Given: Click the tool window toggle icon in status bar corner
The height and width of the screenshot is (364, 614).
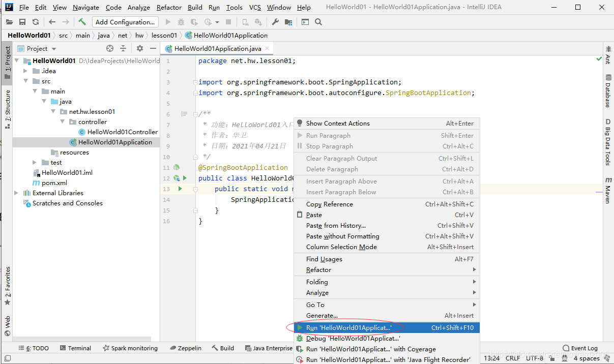Looking at the screenshot, I should coord(8,358).
